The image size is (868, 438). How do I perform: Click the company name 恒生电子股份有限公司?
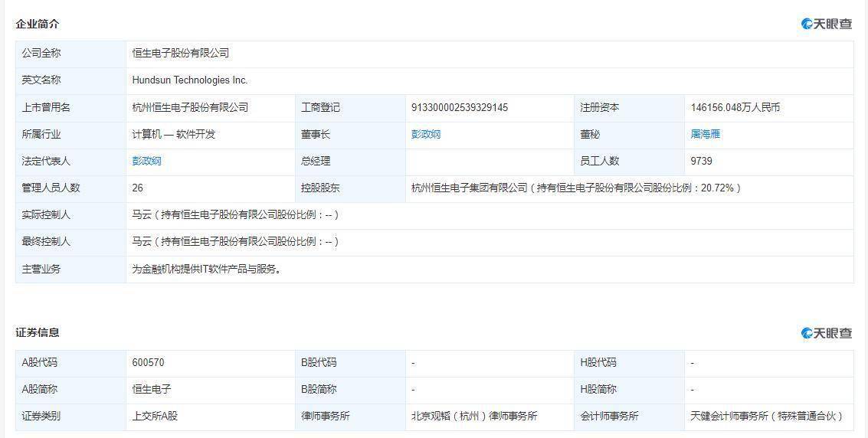(181, 53)
